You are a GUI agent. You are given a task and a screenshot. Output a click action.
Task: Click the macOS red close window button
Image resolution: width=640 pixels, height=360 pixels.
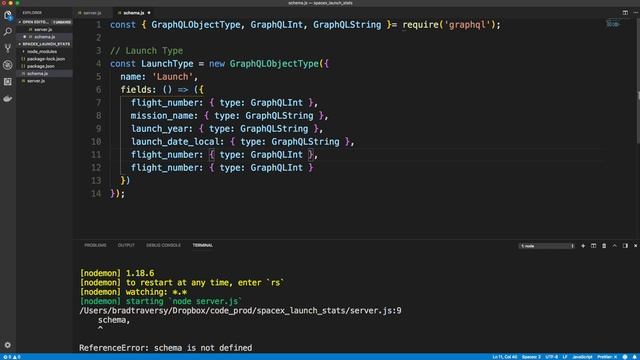click(x=4, y=3)
